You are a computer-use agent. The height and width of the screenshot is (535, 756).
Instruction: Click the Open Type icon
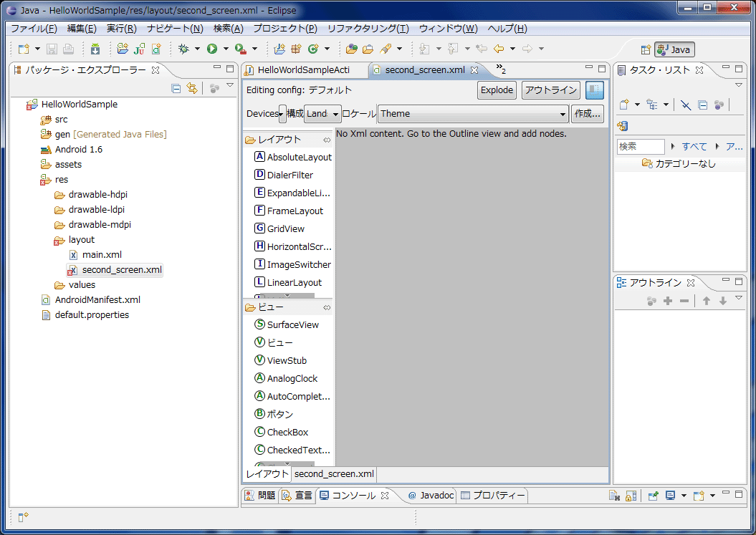351,49
